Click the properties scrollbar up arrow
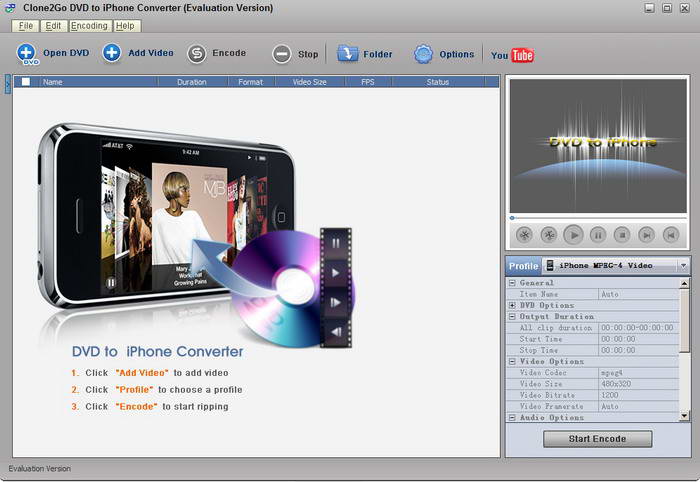Screen dimensions: 700x482 684,283
